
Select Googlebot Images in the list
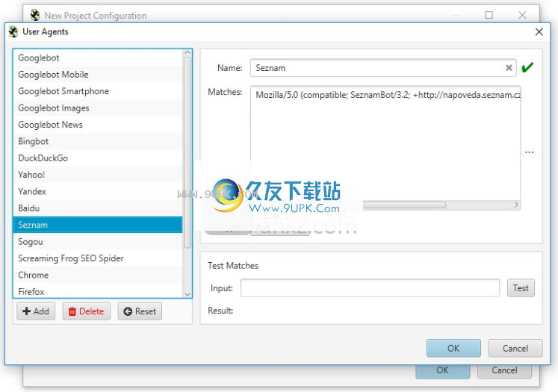tap(98, 108)
